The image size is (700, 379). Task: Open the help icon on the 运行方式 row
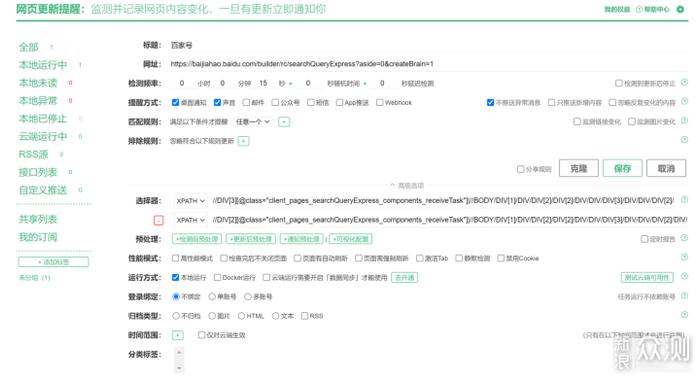coord(684,277)
